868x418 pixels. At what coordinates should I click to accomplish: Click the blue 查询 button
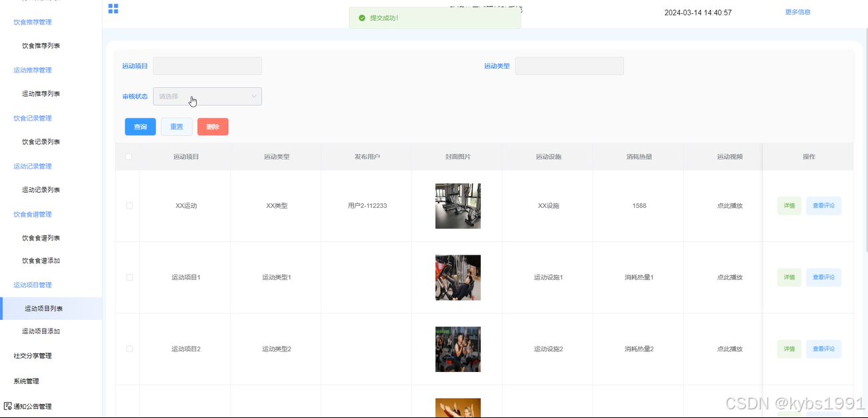pyautogui.click(x=140, y=127)
